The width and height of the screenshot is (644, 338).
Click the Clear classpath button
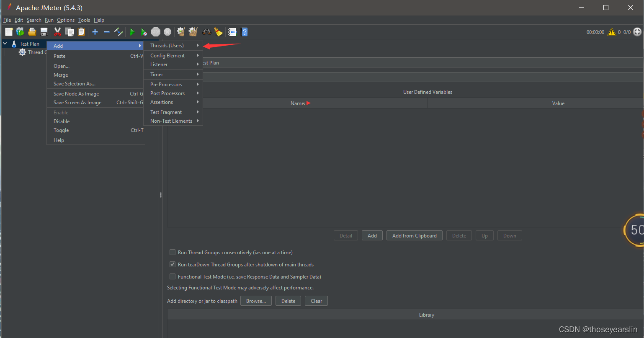pos(317,301)
